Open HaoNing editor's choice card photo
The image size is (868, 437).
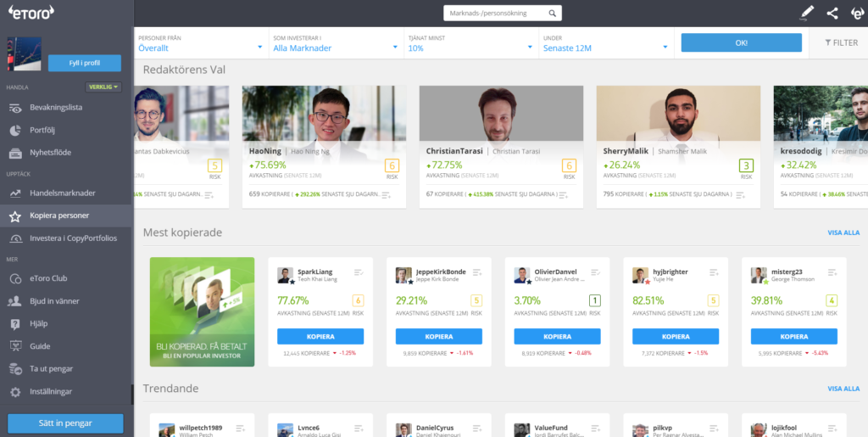[x=324, y=114]
